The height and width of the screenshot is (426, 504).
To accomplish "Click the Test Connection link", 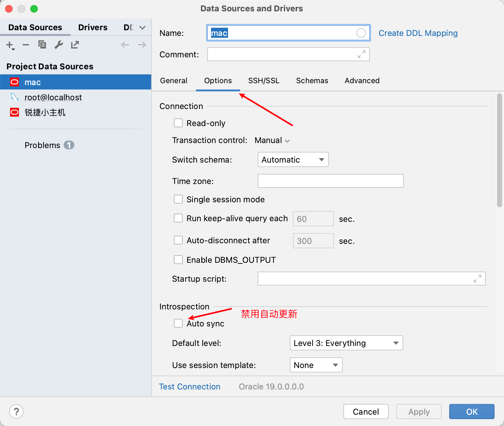I will [190, 387].
